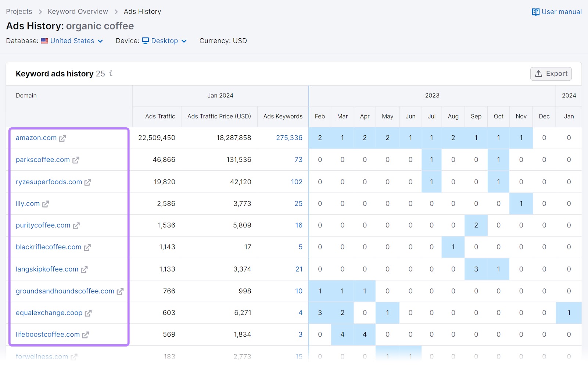Image resolution: width=588 pixels, height=366 pixels.
Task: Open the United States database dropdown
Action: 72,41
